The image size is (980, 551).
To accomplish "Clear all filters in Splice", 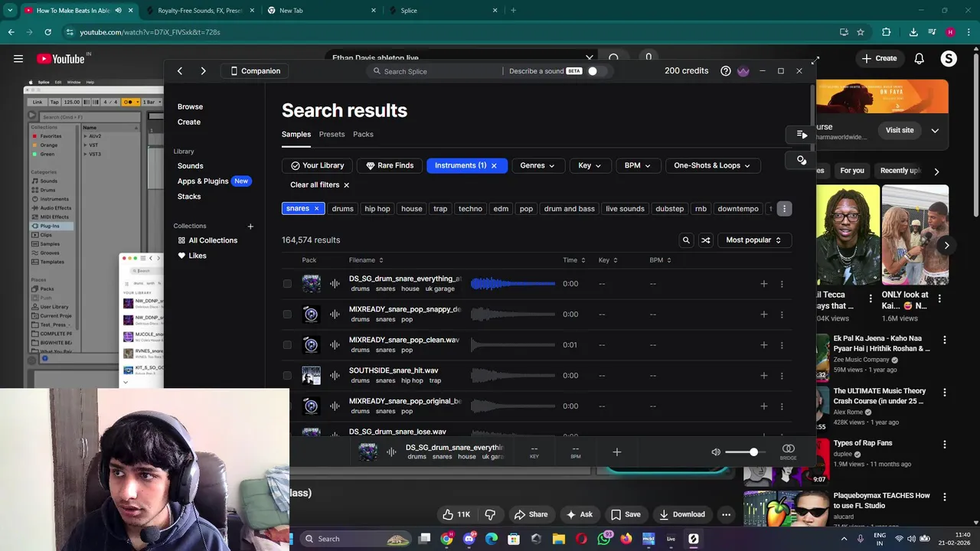I will (x=319, y=185).
